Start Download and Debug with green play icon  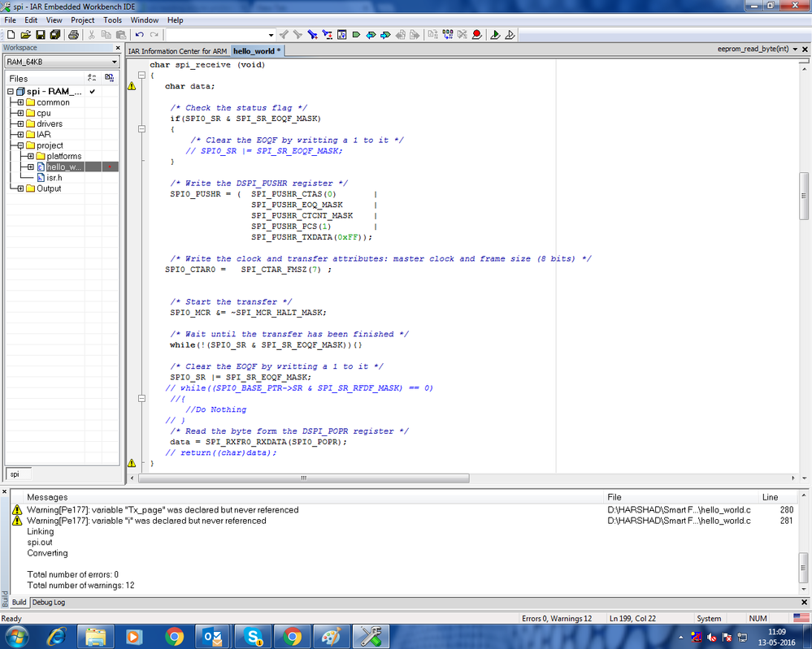tap(495, 35)
